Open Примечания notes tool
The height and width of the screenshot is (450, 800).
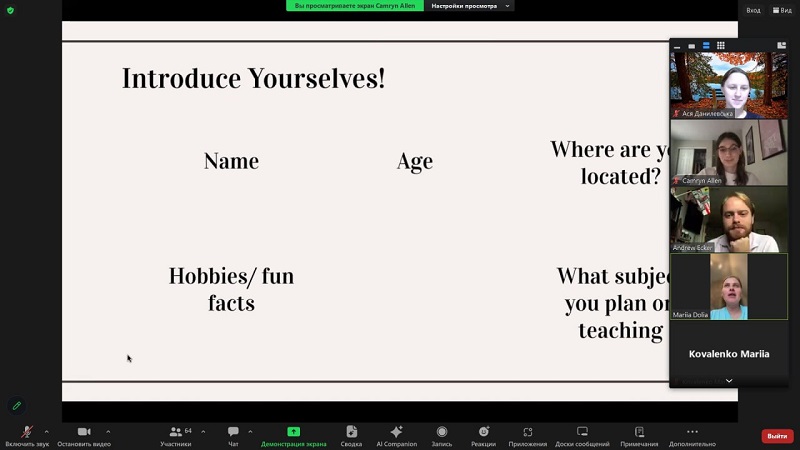point(639,437)
